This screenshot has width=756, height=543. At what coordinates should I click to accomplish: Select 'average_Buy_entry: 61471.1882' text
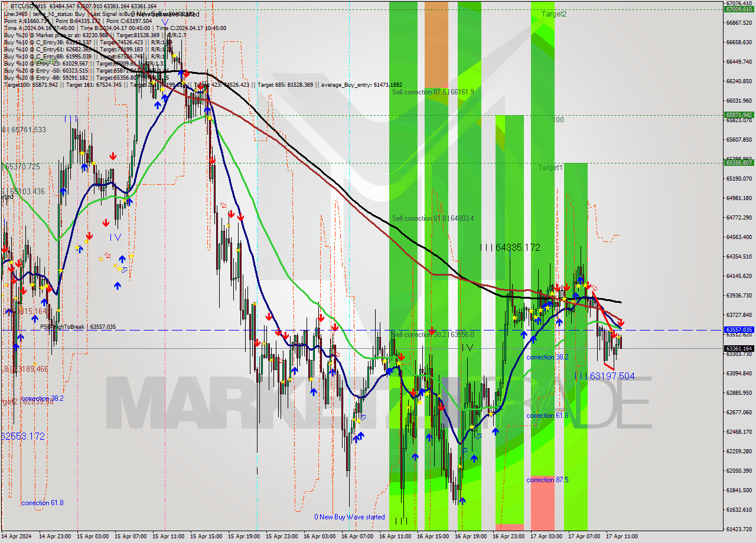(x=361, y=85)
